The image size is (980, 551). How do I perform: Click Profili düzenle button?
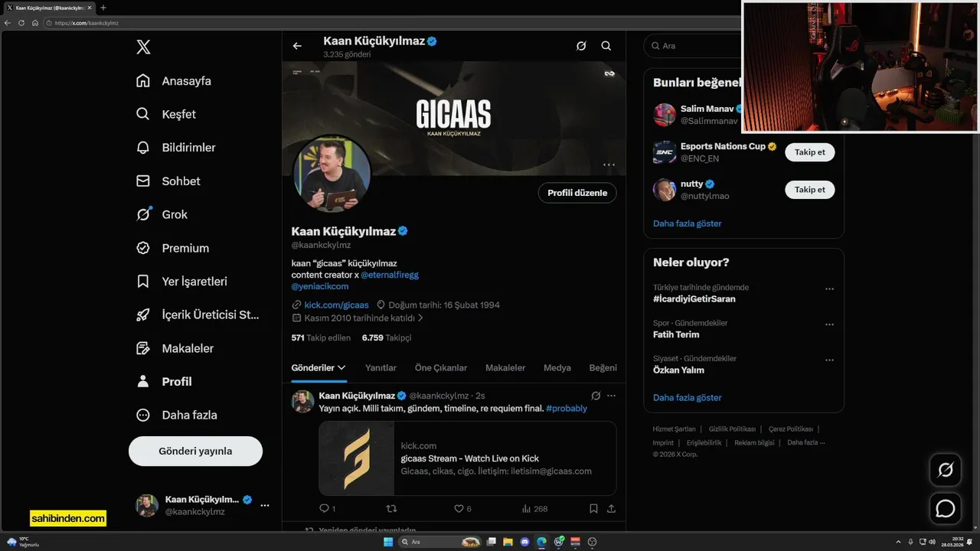(577, 193)
